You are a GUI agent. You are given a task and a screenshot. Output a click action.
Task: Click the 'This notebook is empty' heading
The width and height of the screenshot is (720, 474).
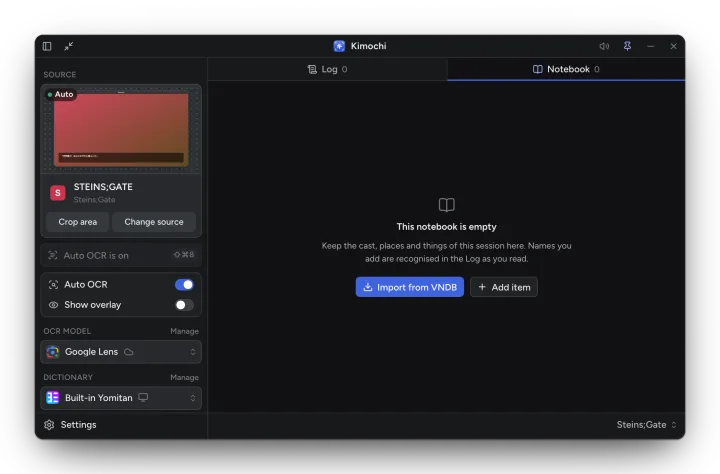point(446,227)
